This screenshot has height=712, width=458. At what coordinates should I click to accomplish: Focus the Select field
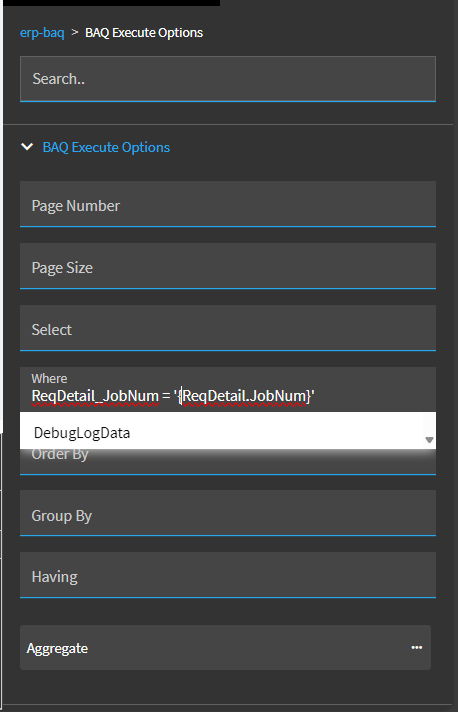tap(228, 328)
